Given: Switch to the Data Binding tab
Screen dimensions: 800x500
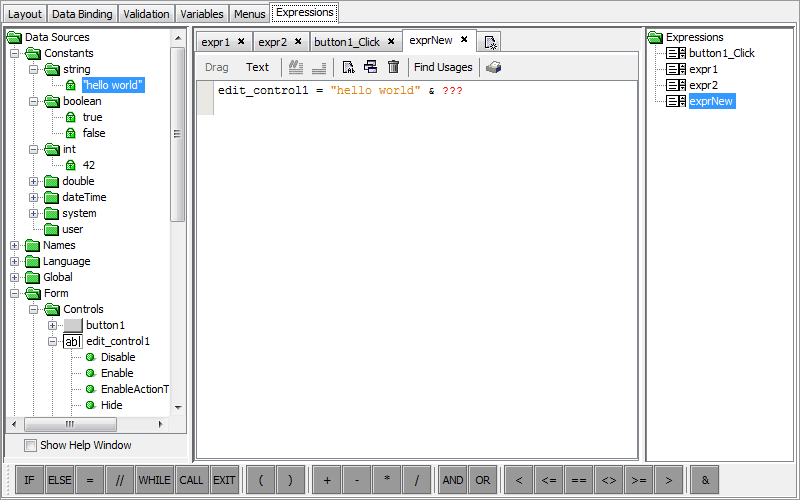Looking at the screenshot, I should (82, 14).
